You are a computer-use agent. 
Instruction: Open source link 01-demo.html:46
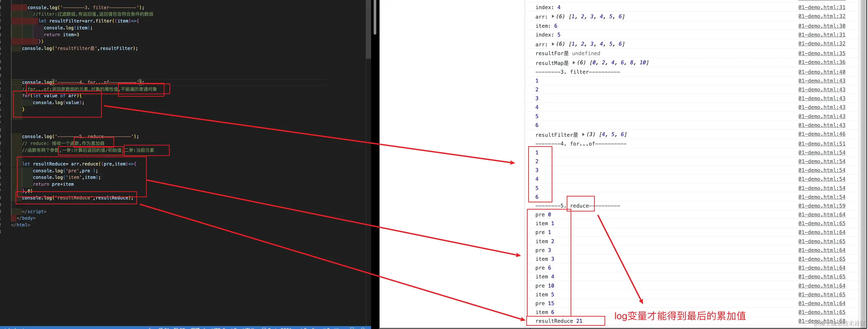822,134
